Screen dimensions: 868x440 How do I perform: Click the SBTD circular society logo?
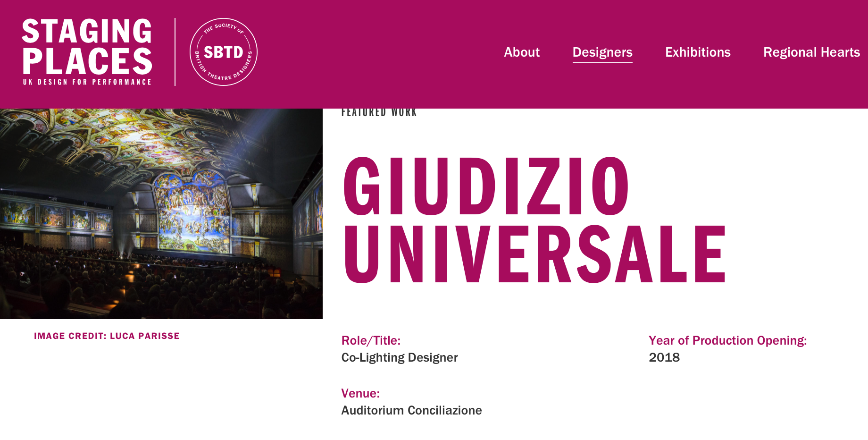click(224, 52)
